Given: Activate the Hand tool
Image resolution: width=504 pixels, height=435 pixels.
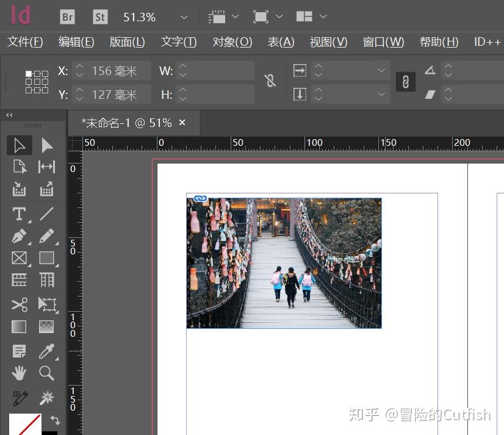Looking at the screenshot, I should coord(19,373).
